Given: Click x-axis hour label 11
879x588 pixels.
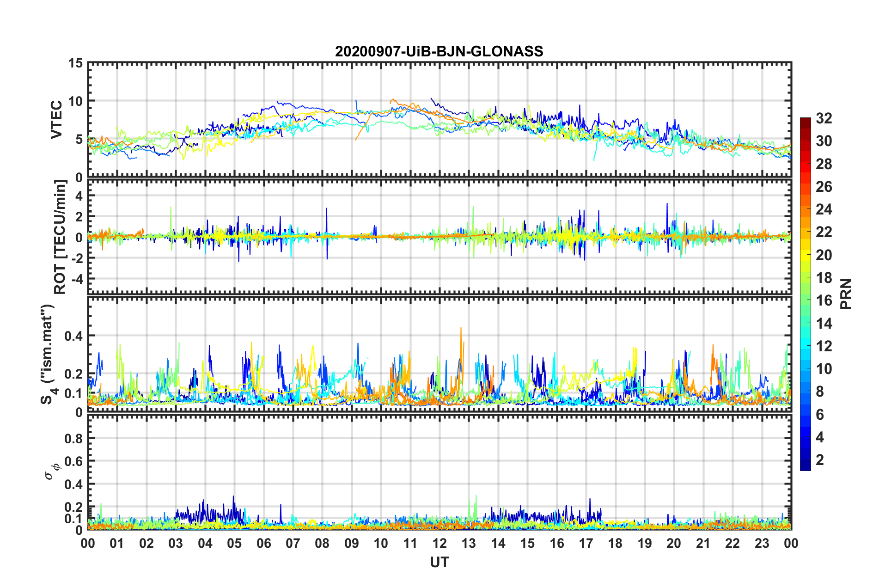Looking at the screenshot, I should [x=410, y=544].
